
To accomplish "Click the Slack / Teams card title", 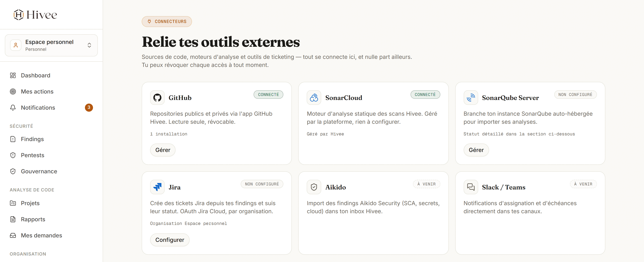I will pyautogui.click(x=504, y=187).
